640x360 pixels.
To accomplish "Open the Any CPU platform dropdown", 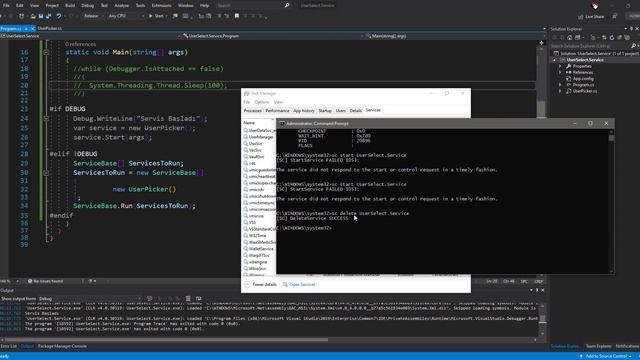I will (126, 16).
